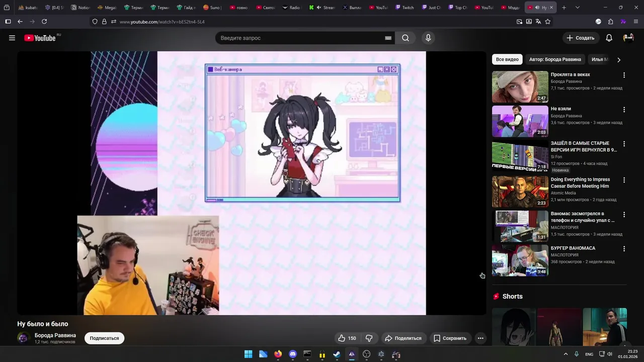Viewport: 644px width, 362px height.
Task: Click the Si Fon channel name
Action: point(556,157)
